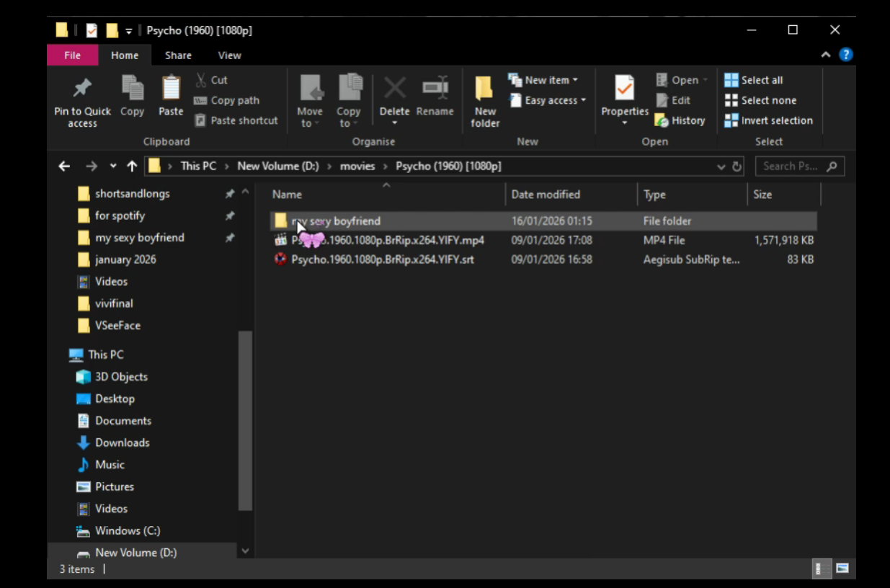Click Select none
890x588 pixels.
click(x=760, y=100)
